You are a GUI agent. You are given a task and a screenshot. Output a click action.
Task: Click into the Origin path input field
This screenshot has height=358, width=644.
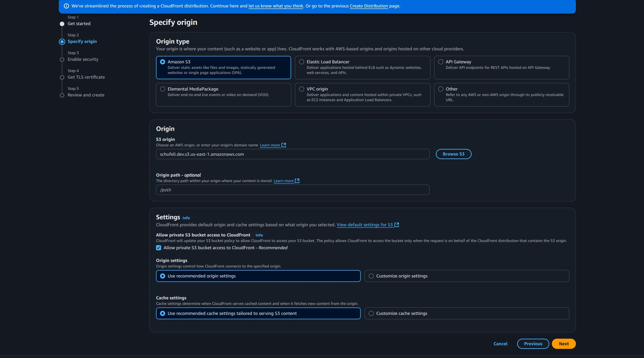(292, 190)
